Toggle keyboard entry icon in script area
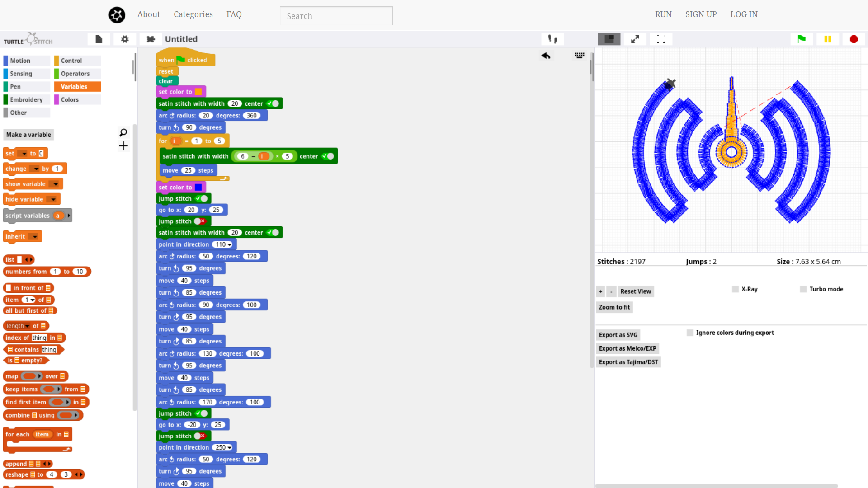The image size is (868, 488). 579,56
